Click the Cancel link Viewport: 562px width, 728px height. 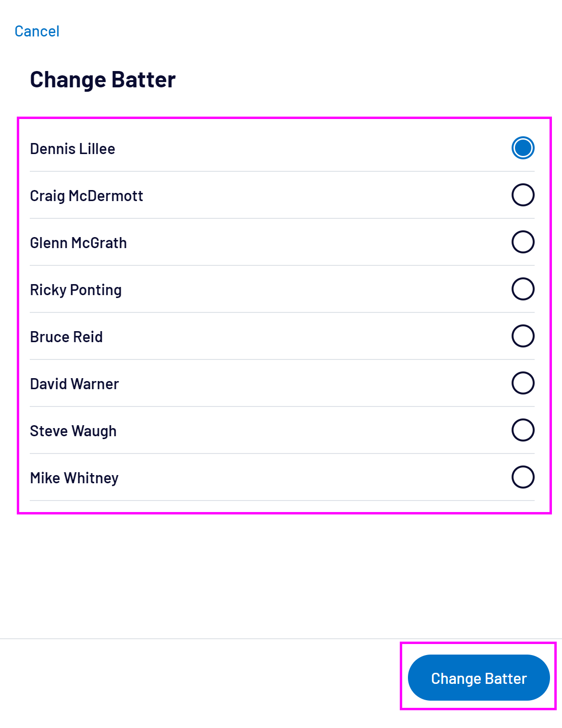(37, 31)
